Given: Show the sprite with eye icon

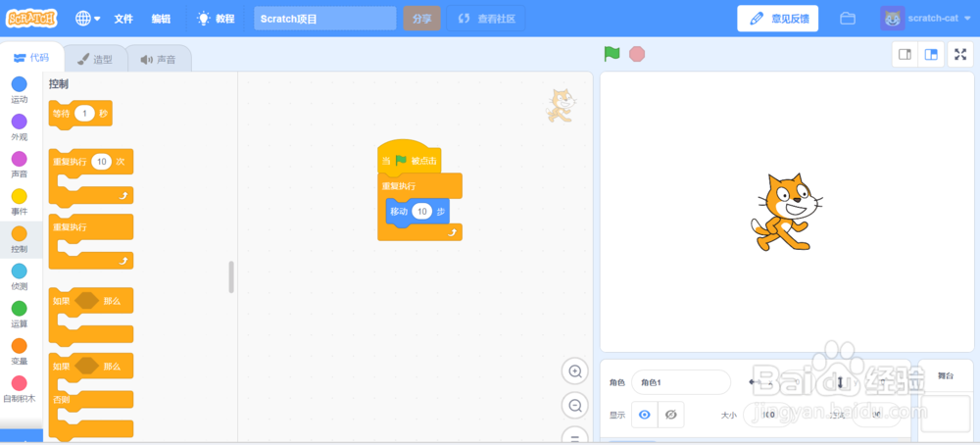Looking at the screenshot, I should [645, 415].
